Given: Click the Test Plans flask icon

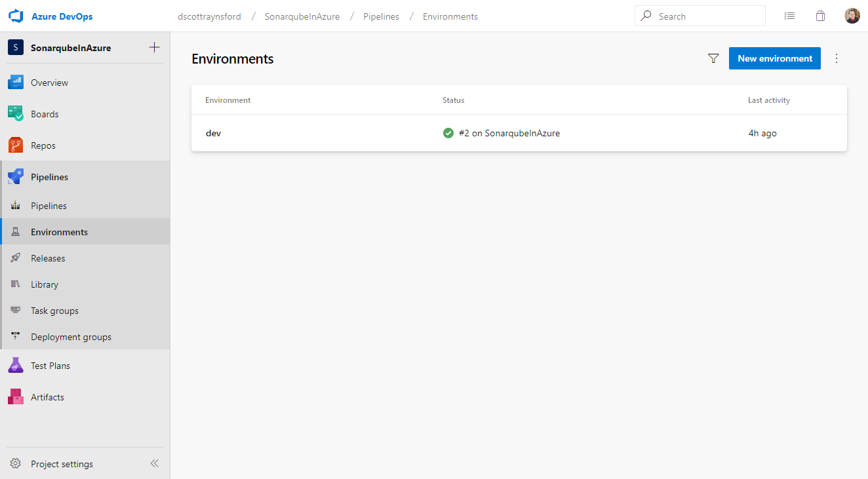Looking at the screenshot, I should click(x=16, y=366).
